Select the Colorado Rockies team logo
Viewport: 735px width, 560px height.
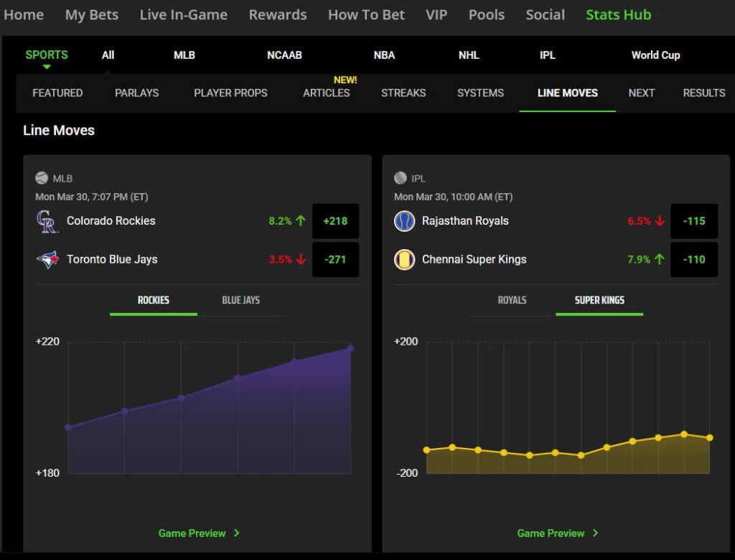point(47,221)
